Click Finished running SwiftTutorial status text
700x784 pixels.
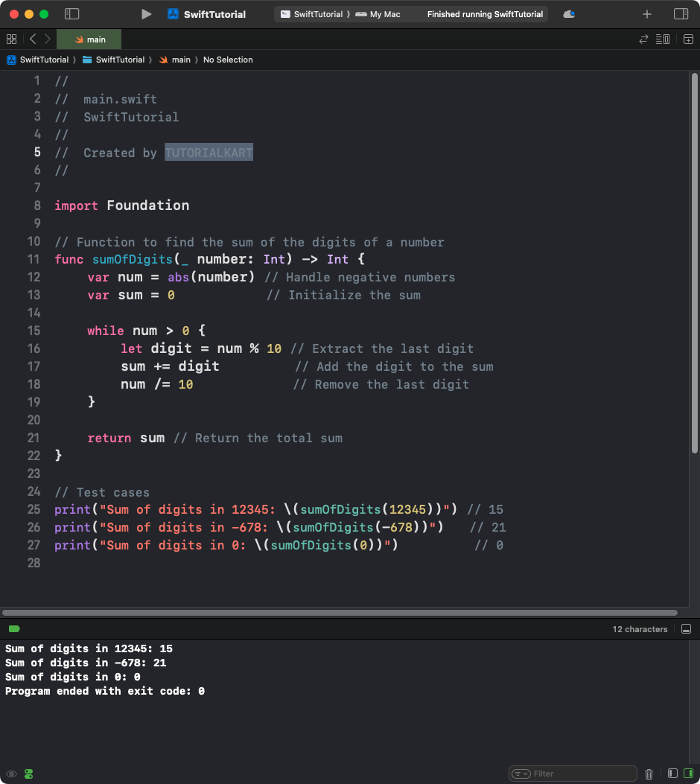click(484, 13)
